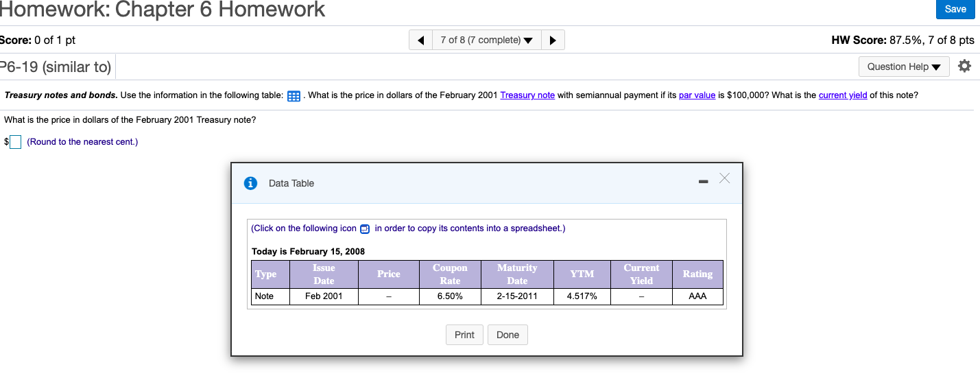Viewport: 980px width, 378px height.
Task: Open the data table grid icon
Action: (x=294, y=95)
